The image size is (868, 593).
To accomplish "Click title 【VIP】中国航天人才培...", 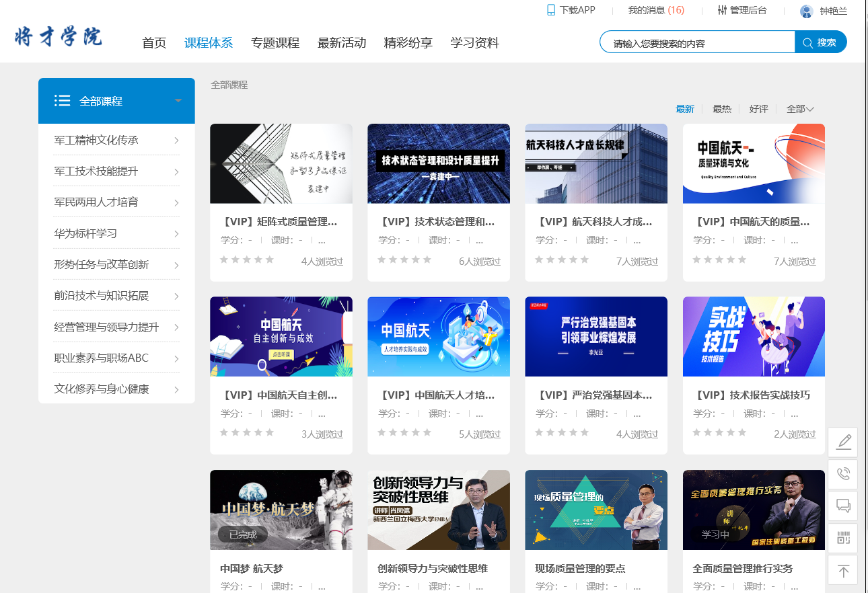I will pos(436,395).
